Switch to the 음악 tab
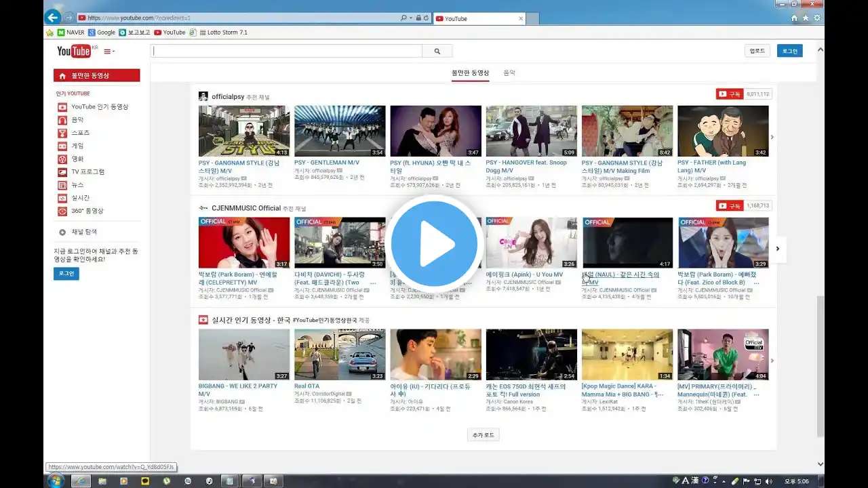Viewport: 868px width, 488px height. tap(509, 73)
